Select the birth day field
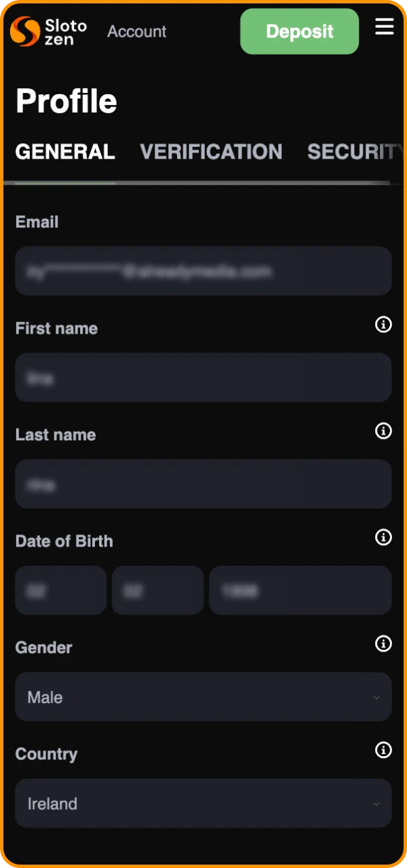Viewport: 407px width, 868px height. 60,591
